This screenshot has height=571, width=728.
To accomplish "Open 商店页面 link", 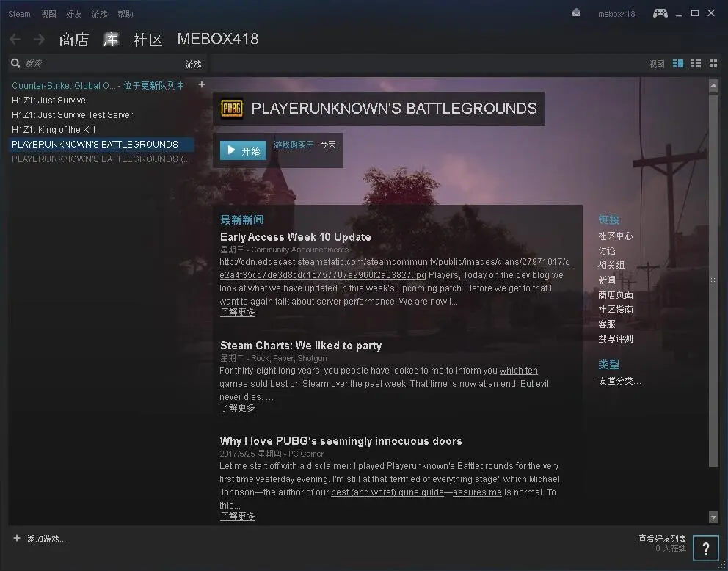I will [x=616, y=295].
